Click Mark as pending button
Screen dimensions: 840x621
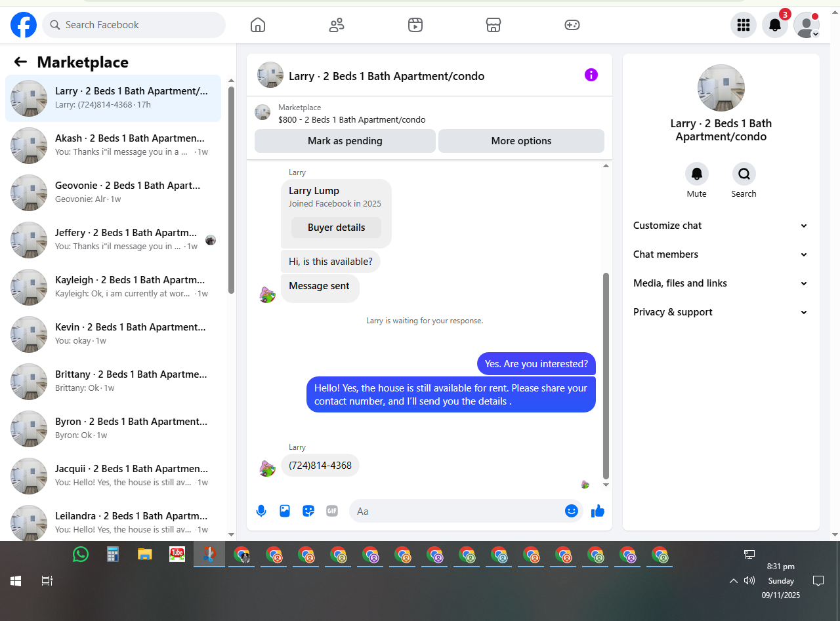tap(345, 141)
